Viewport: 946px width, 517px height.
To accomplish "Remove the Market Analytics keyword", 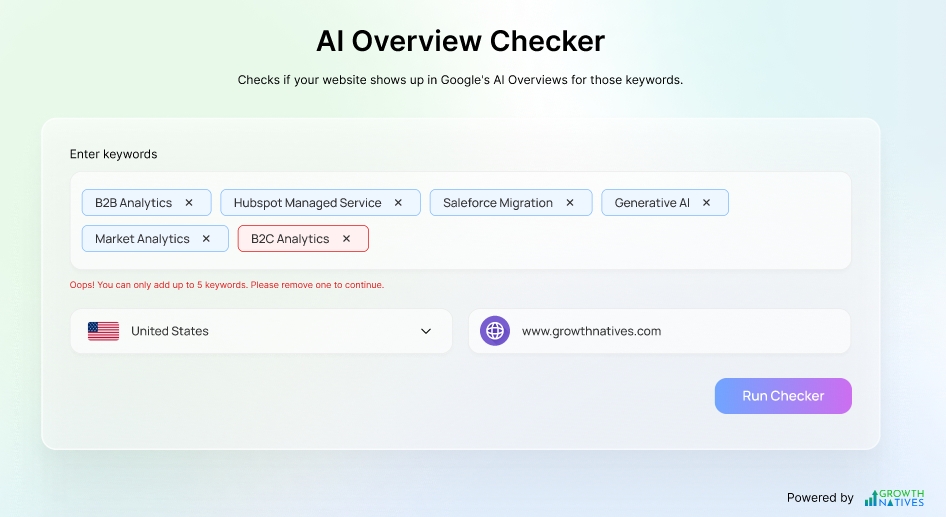I will (206, 239).
